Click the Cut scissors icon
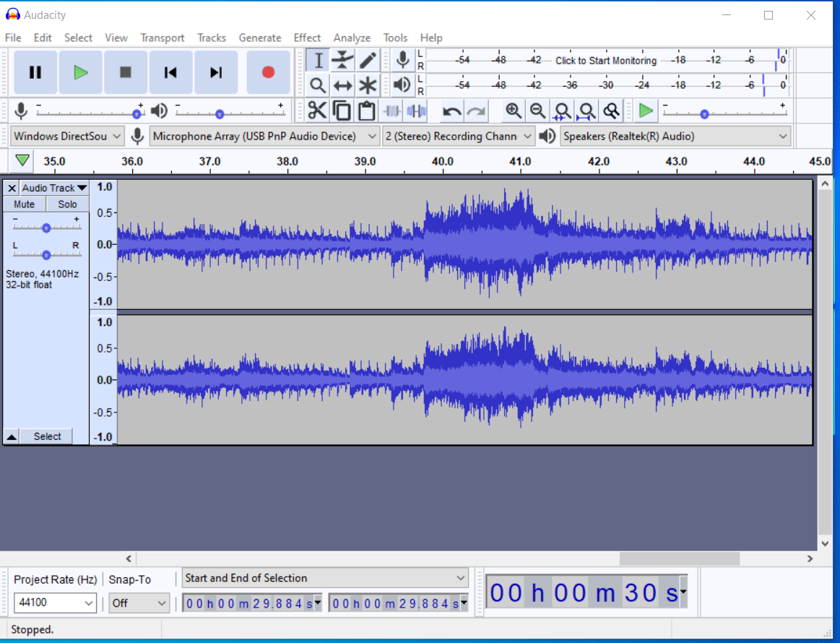This screenshot has height=643, width=840. tap(317, 111)
